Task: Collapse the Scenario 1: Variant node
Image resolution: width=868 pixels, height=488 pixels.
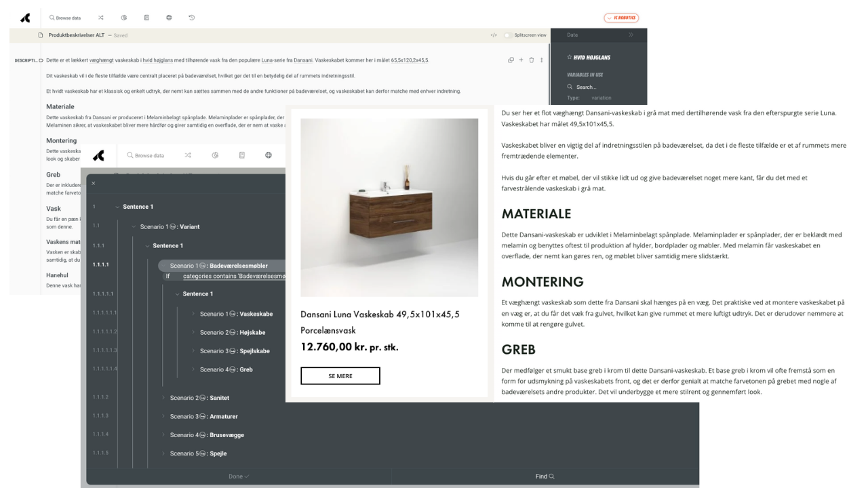Action: [133, 226]
